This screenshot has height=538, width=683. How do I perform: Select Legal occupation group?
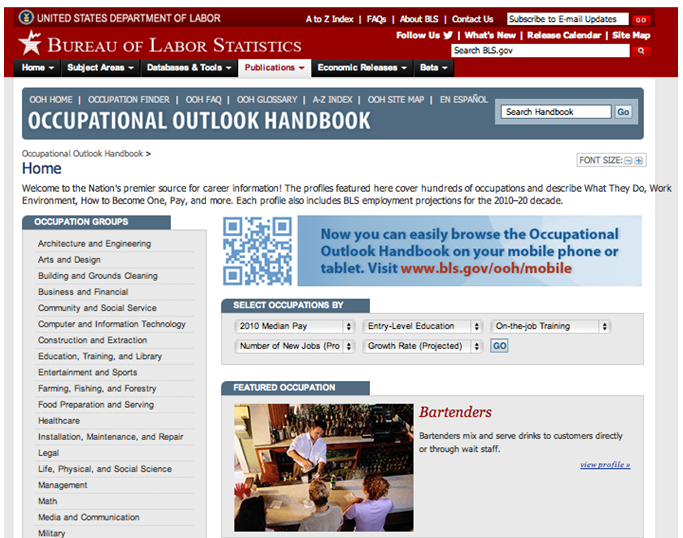pyautogui.click(x=48, y=453)
